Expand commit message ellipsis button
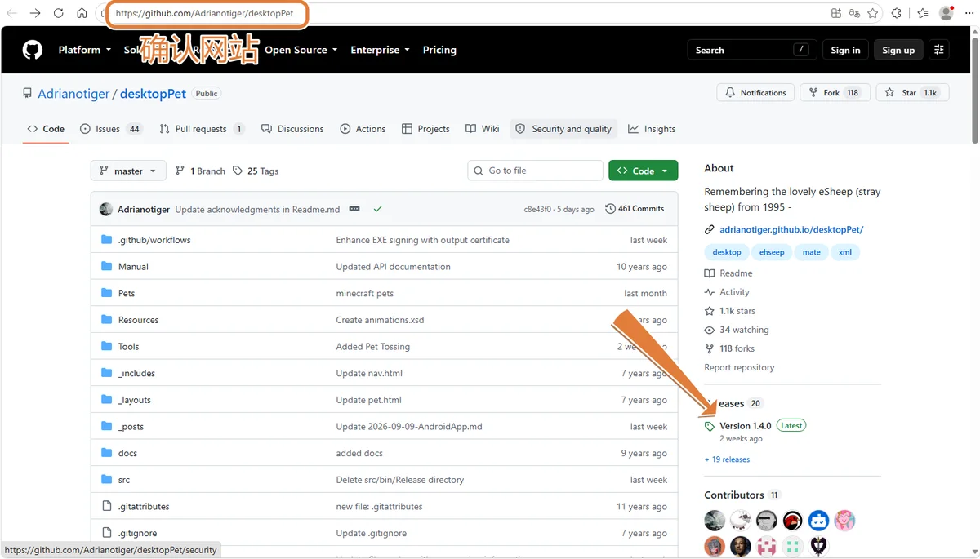980x559 pixels. tap(354, 209)
